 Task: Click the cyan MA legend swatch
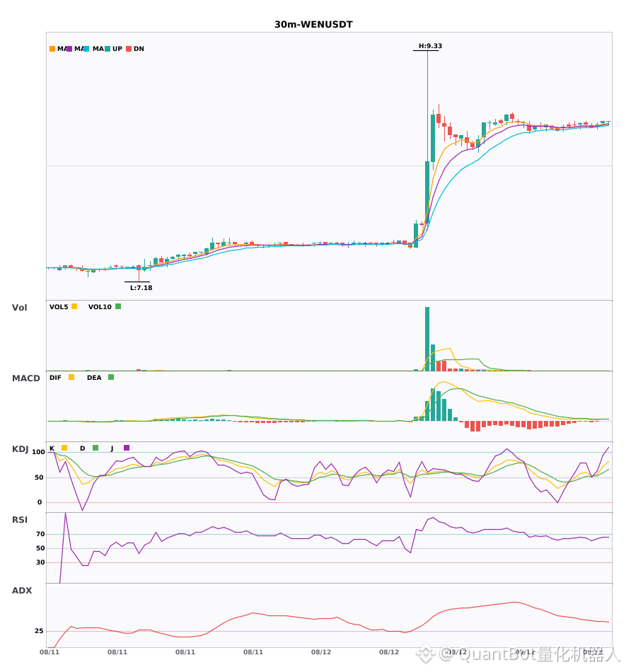pos(86,49)
